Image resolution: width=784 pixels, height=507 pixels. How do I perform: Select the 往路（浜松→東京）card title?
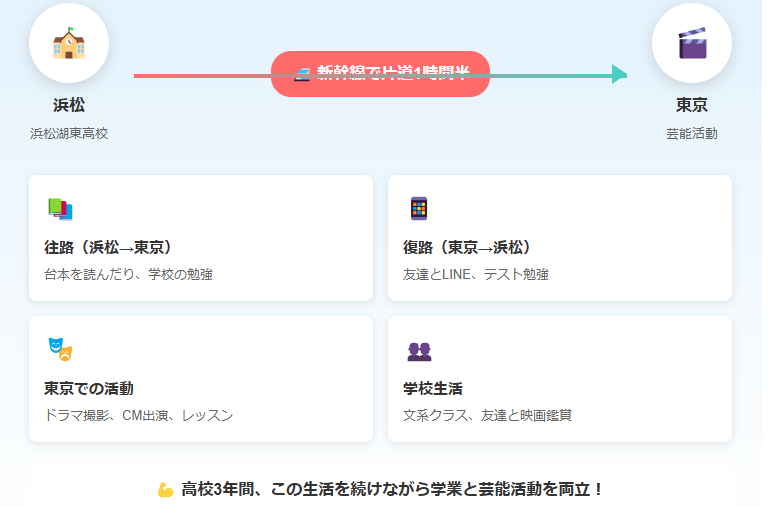pyautogui.click(x=109, y=247)
